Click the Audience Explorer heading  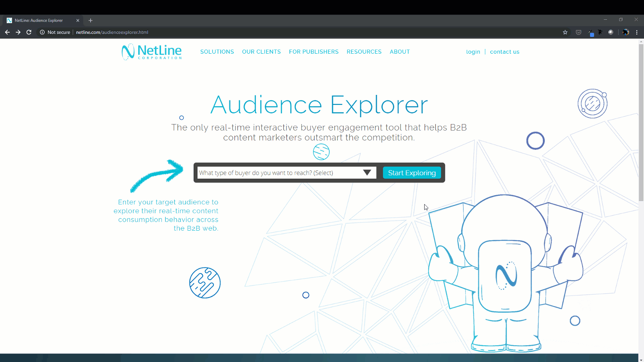pyautogui.click(x=319, y=105)
